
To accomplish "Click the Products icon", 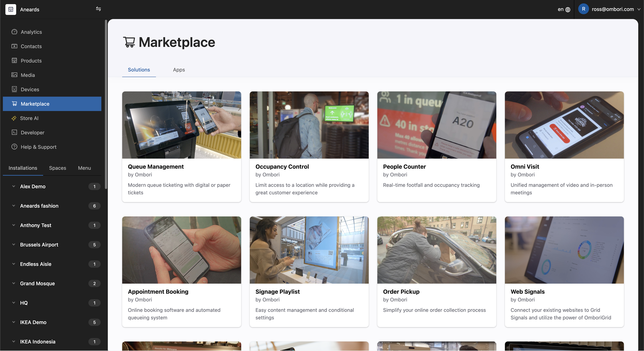I will pyautogui.click(x=15, y=61).
